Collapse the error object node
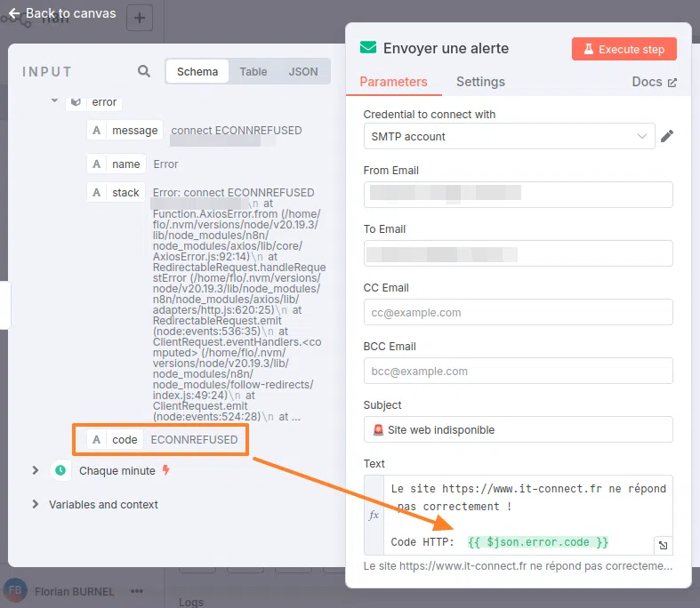 click(54, 100)
